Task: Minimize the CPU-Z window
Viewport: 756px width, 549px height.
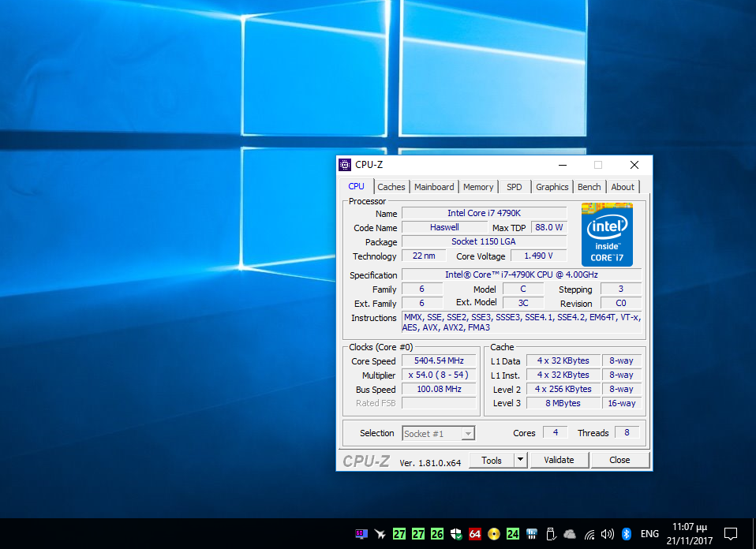Action: pos(562,165)
